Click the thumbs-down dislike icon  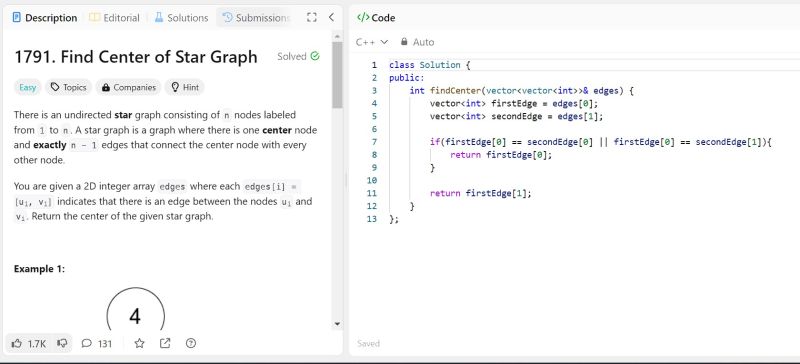click(62, 344)
